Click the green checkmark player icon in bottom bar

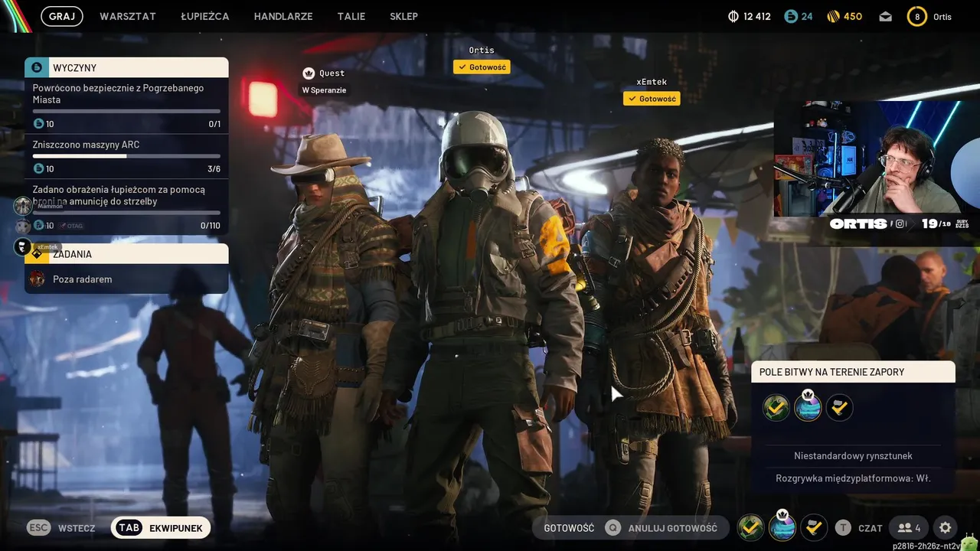(751, 527)
